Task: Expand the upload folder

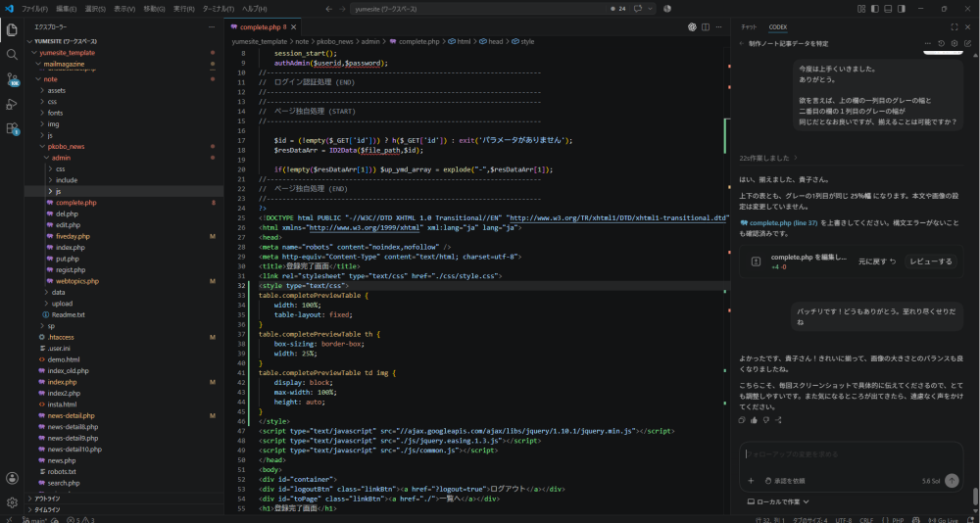Action: click(x=123, y=303)
